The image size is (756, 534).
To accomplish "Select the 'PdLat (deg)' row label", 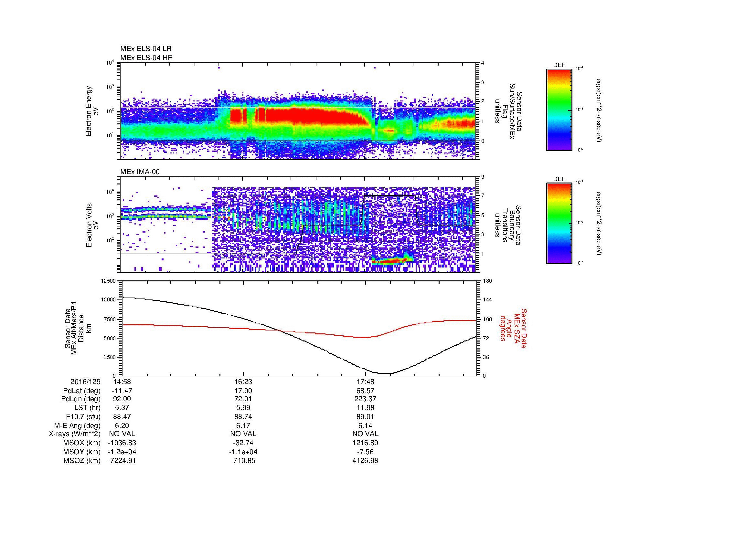I will pyautogui.click(x=81, y=391).
